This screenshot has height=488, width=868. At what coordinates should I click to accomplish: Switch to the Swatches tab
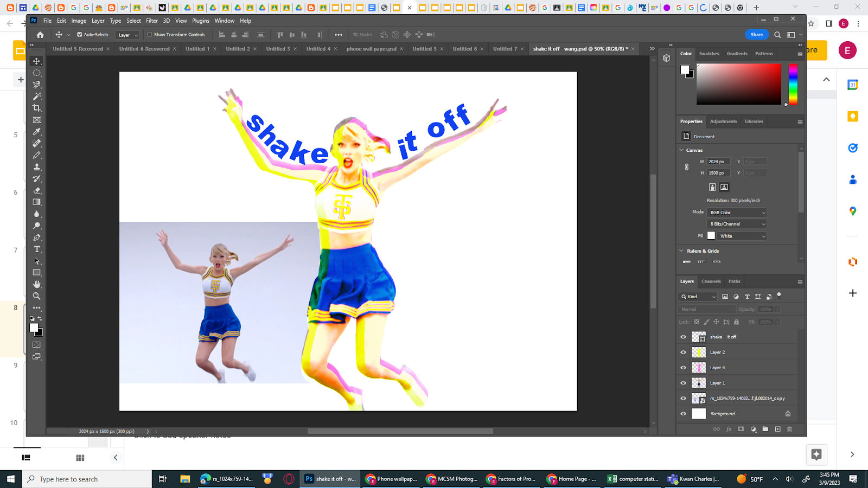709,54
